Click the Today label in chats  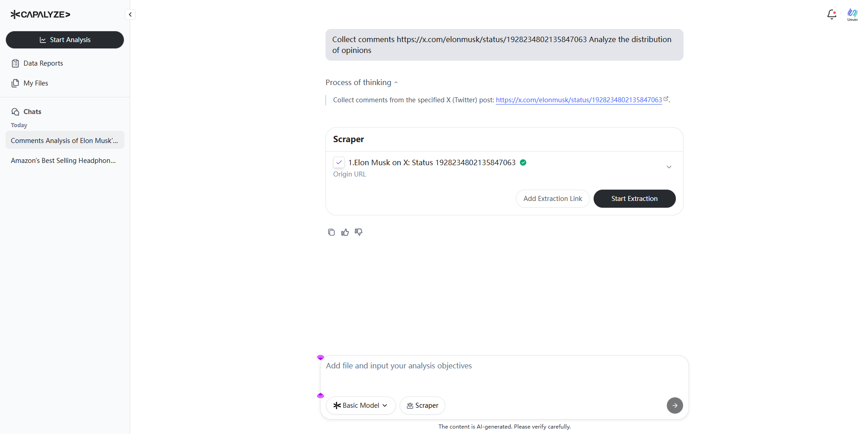click(19, 125)
